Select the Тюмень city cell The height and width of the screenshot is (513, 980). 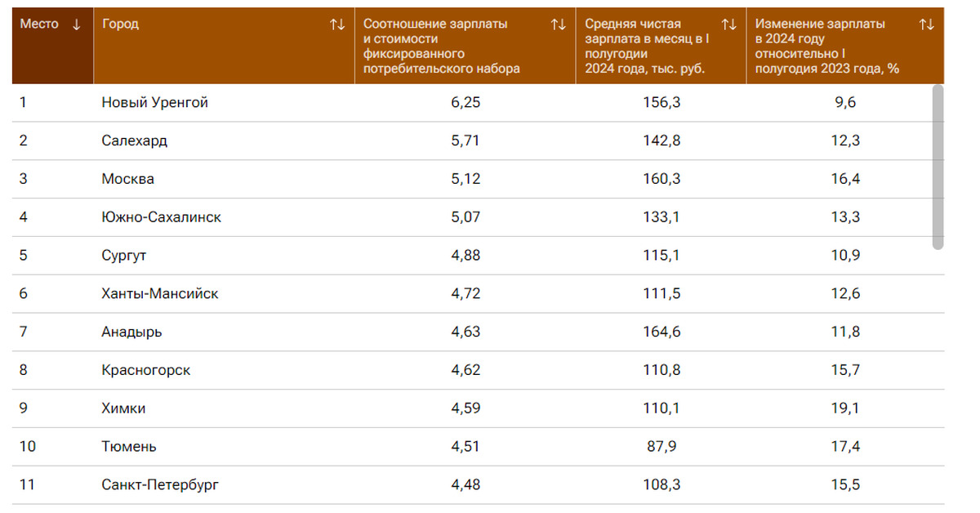click(x=129, y=447)
